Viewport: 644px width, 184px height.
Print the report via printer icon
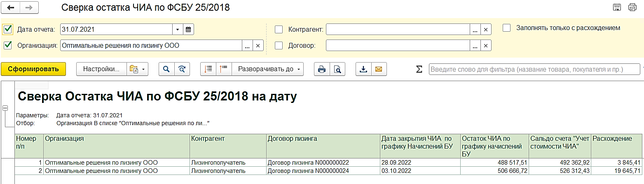pos(322,69)
